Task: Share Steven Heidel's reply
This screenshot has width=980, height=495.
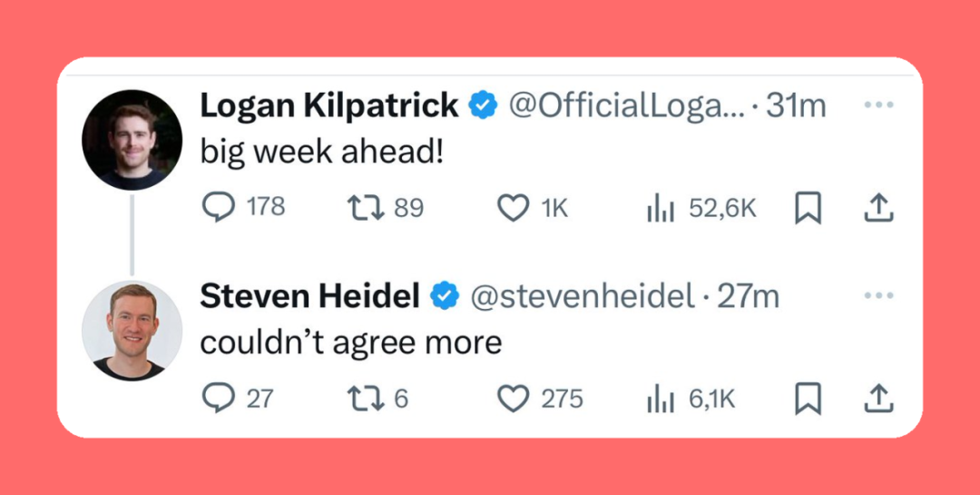Action: click(878, 400)
